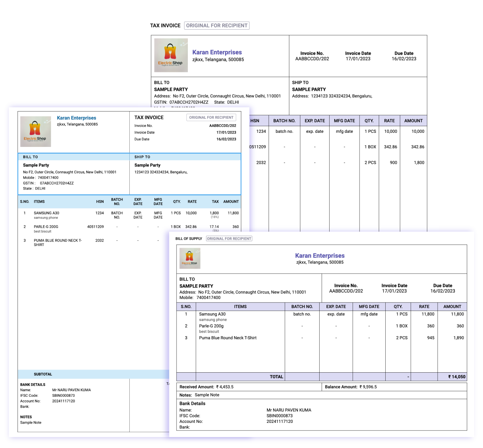Click the Parle-G 200g row on the Bill of Supply
The image size is (483, 448).
(322, 328)
